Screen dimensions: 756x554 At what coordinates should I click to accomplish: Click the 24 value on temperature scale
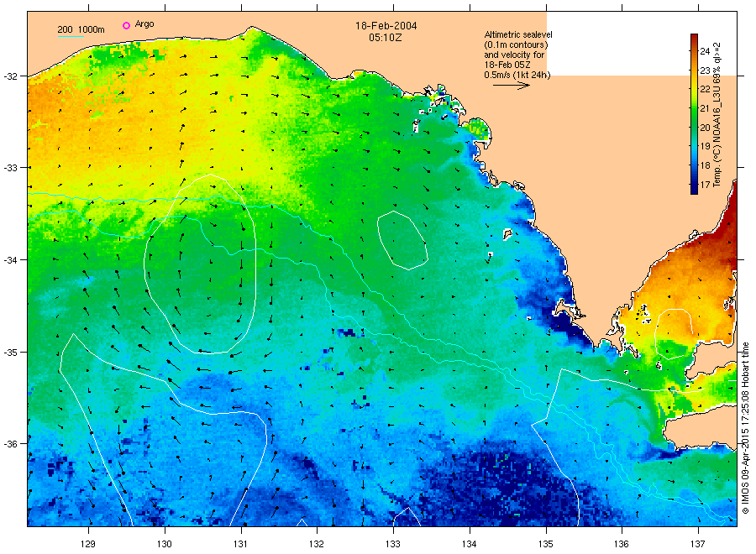pos(705,51)
